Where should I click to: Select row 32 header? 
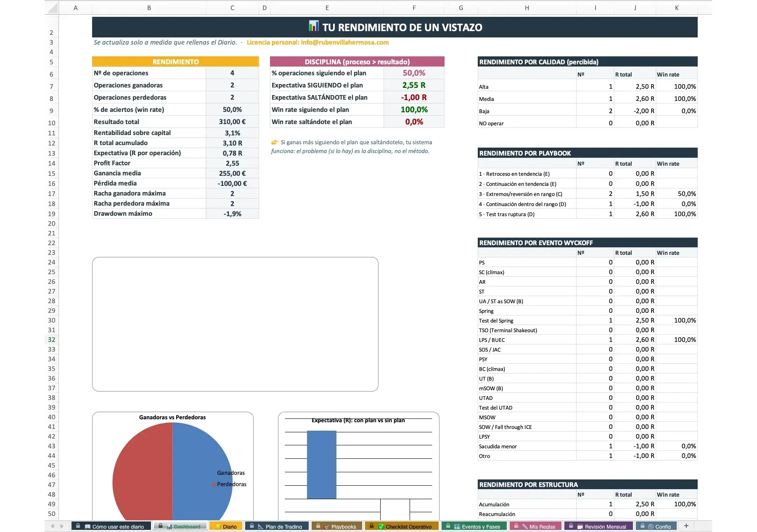[x=51, y=339]
